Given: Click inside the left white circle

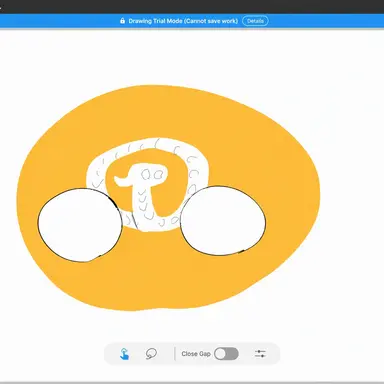Looking at the screenshot, I should click(x=80, y=225).
